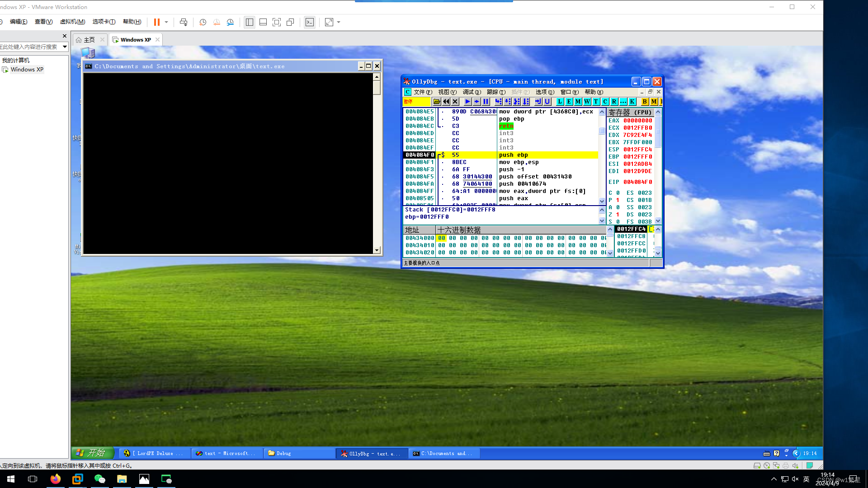Open Breakpoints via yellow B icon
This screenshot has height=488, width=868.
(645, 102)
